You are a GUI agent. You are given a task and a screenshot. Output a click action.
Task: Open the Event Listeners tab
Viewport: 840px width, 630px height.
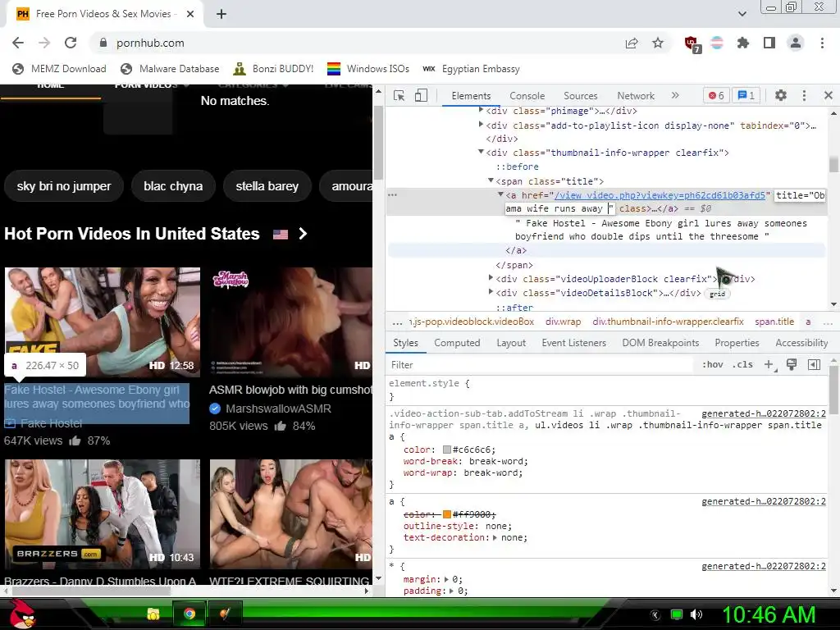tap(573, 343)
